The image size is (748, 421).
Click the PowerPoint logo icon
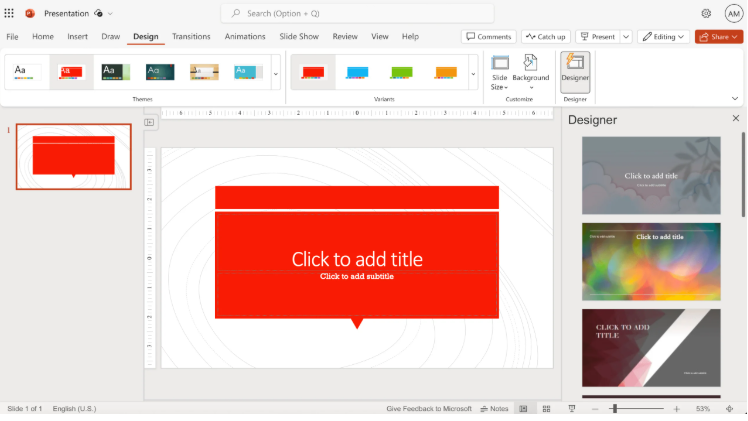(x=30, y=13)
